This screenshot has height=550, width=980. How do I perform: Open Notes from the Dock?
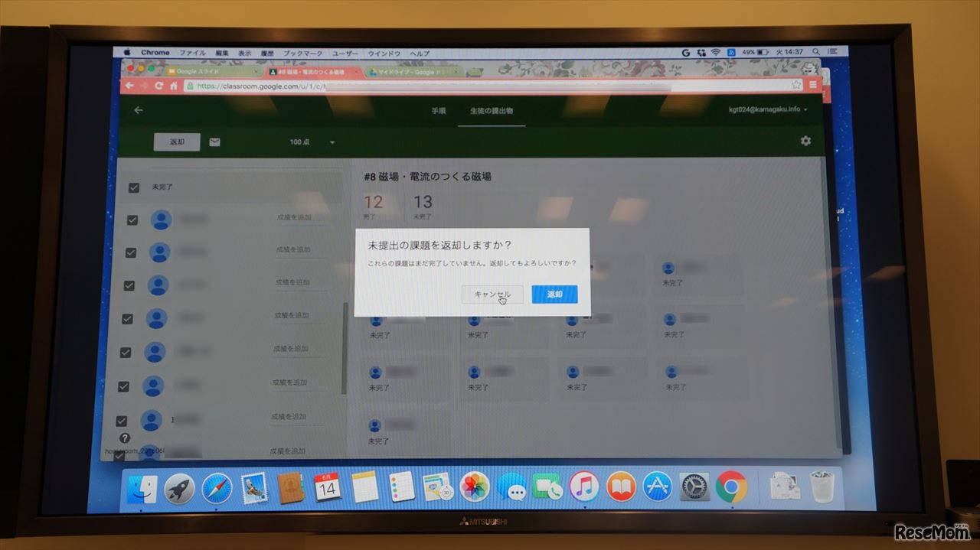coord(364,487)
